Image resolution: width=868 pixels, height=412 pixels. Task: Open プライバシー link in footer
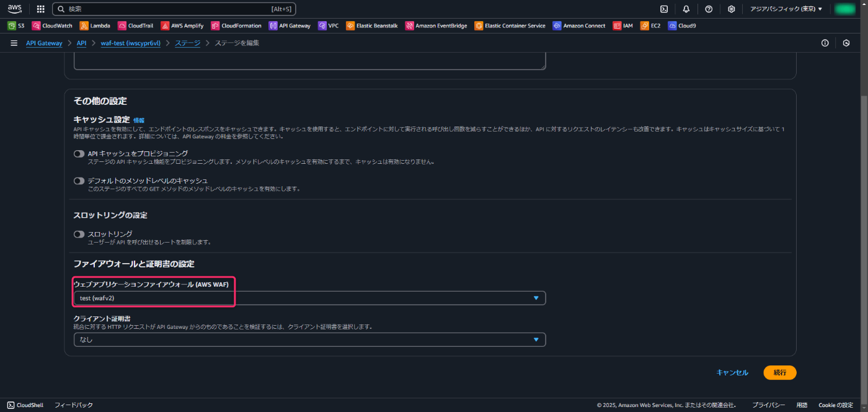tap(769, 405)
